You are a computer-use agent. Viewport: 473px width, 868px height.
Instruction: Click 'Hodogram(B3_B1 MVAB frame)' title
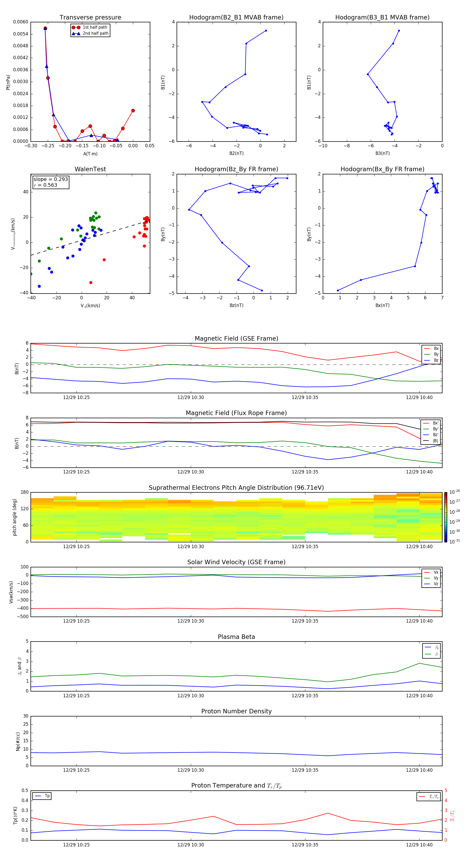[382, 18]
